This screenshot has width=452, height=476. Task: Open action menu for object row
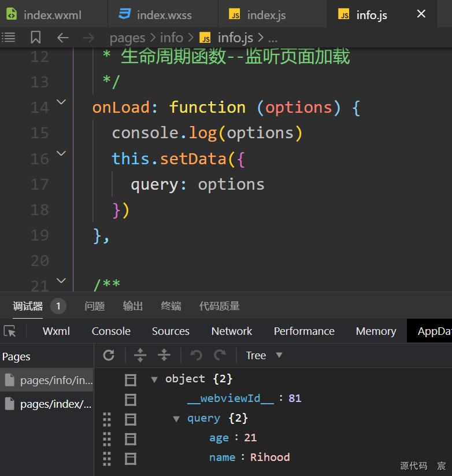click(x=131, y=380)
